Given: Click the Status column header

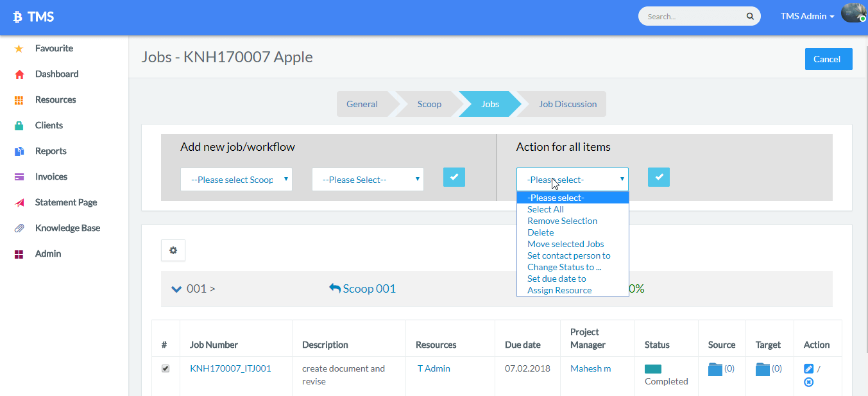Looking at the screenshot, I should 657,345.
